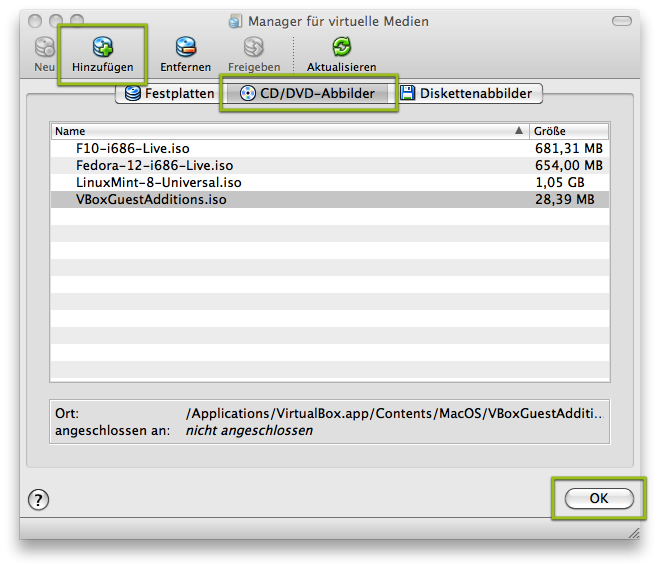Image resolution: width=660 pixels, height=569 pixels.
Task: Open help with the question mark button
Action: pyautogui.click(x=38, y=500)
